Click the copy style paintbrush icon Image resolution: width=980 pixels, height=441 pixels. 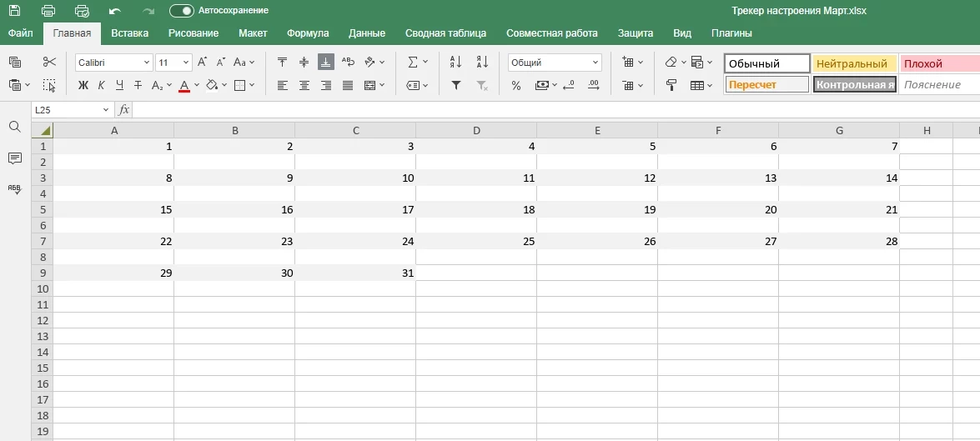671,85
